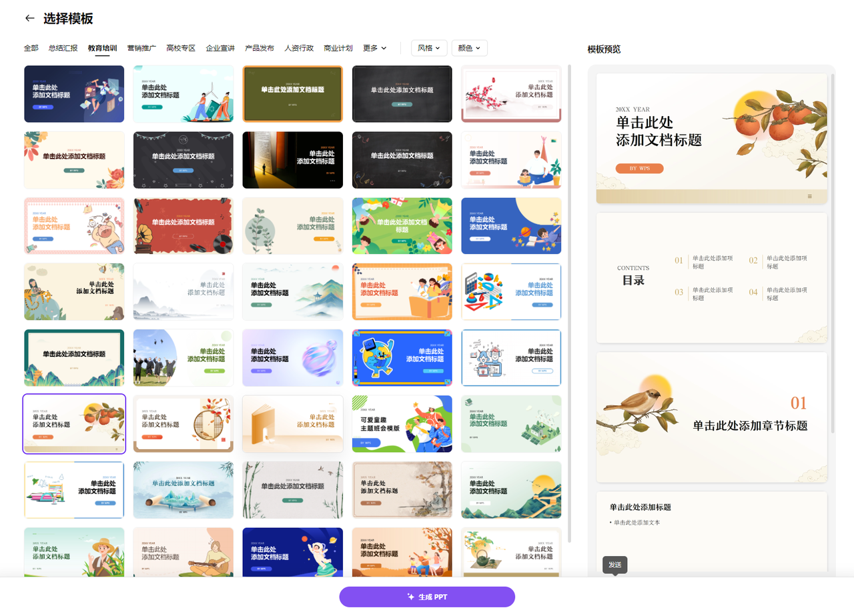Screen dimensions: 854x616
Task: Choose the blue cartoon globe template
Action: 402,357
